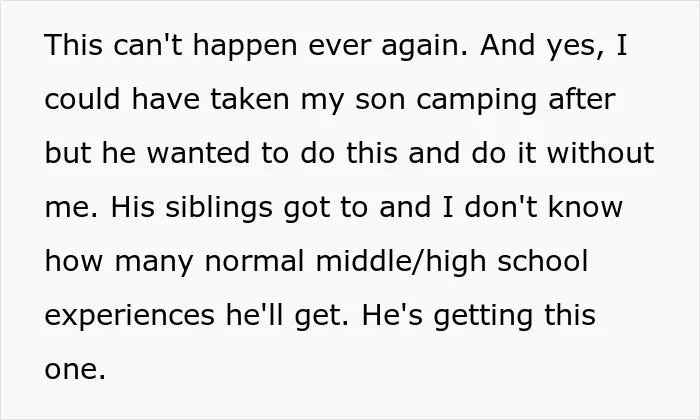Click the word 'This' at text start

(74, 45)
